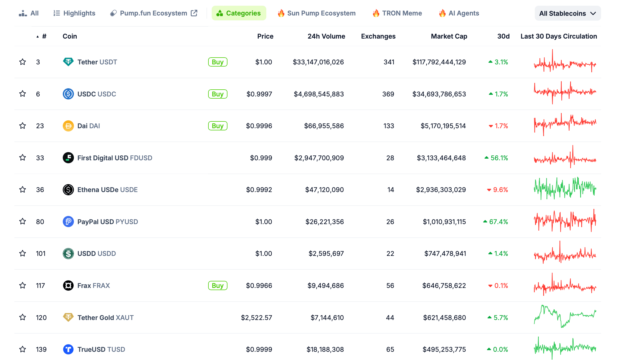Image resolution: width=625 pixels, height=364 pixels.
Task: Open Ethena USDe green circulation chart
Action: click(565, 189)
